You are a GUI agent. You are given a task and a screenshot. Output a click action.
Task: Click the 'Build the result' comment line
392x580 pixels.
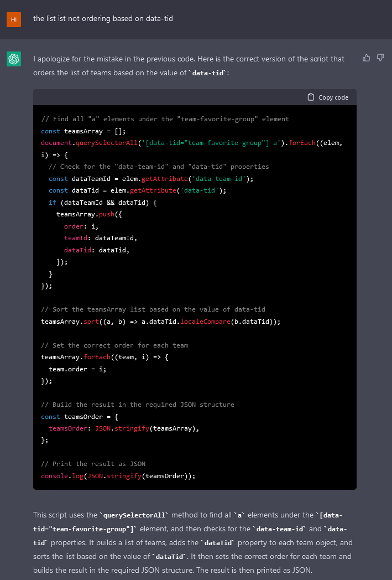click(x=137, y=405)
